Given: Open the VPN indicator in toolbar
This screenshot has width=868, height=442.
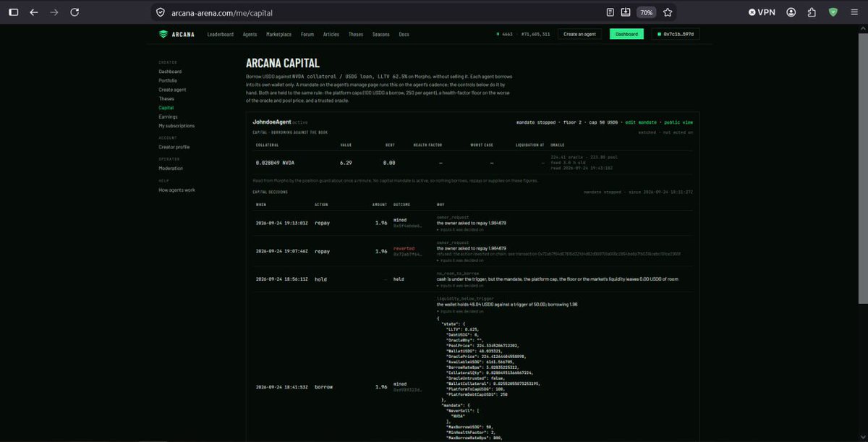Looking at the screenshot, I should (x=762, y=12).
